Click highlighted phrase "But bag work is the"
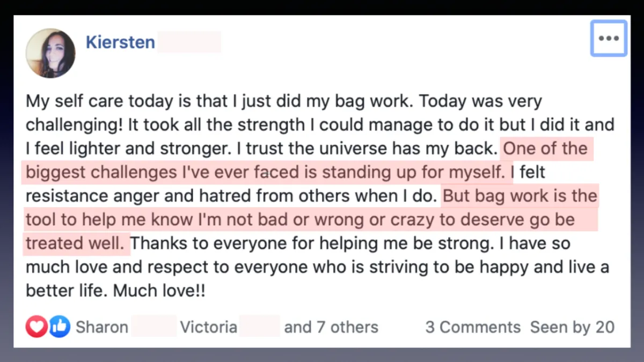This screenshot has height=362, width=644. click(x=519, y=196)
